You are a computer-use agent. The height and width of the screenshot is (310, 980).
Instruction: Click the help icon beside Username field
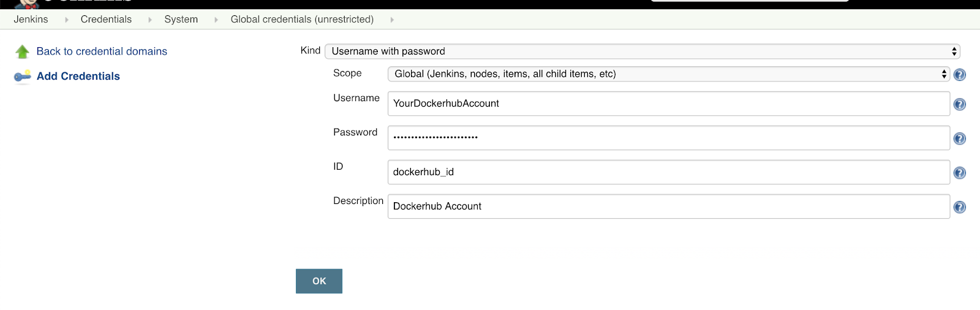point(960,104)
